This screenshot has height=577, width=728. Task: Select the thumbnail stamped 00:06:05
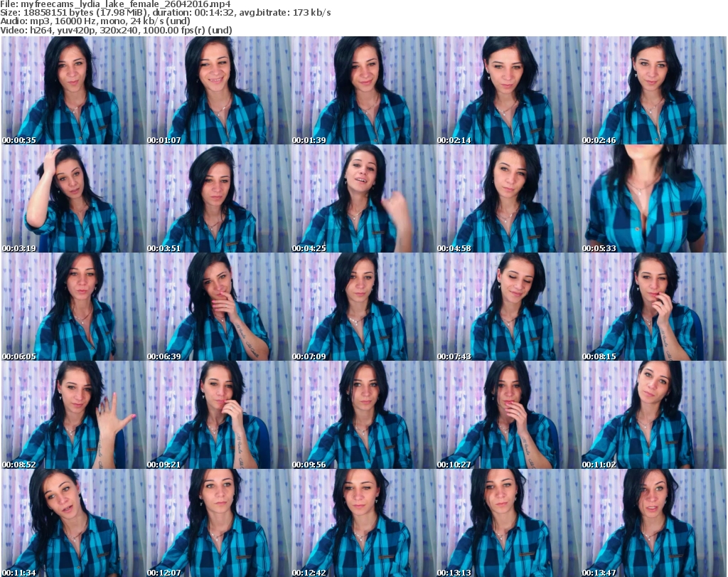pos(73,307)
